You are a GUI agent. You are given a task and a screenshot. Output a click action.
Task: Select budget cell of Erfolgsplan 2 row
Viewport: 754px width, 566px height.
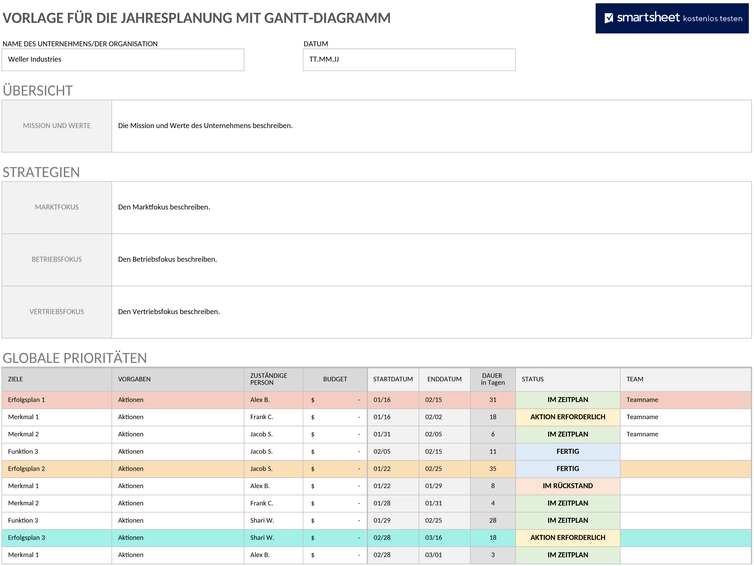335,469
